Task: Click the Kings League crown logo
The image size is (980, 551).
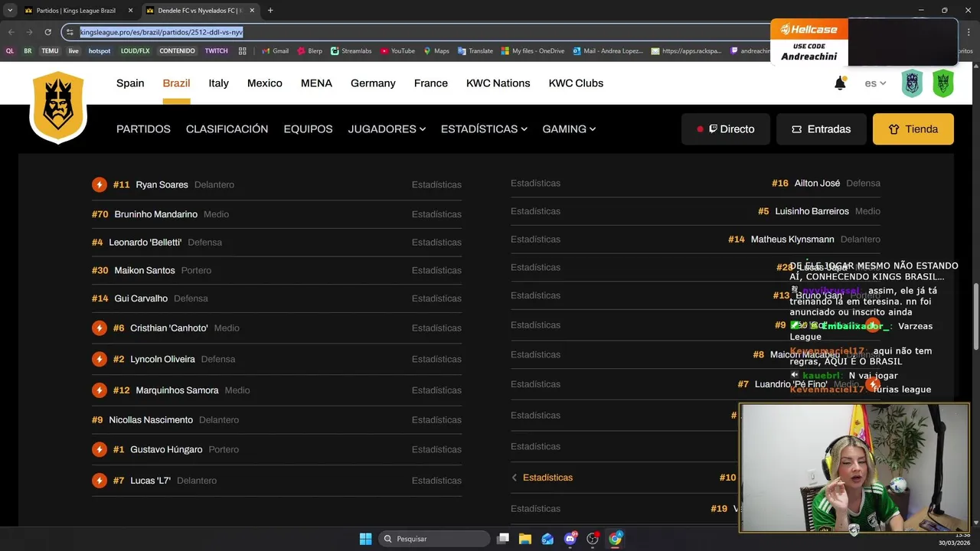Action: [58, 107]
